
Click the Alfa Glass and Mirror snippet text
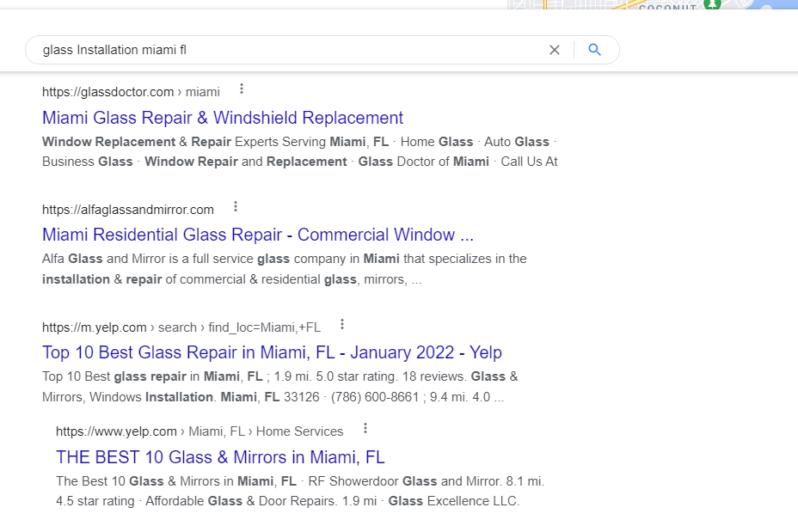tap(284, 269)
